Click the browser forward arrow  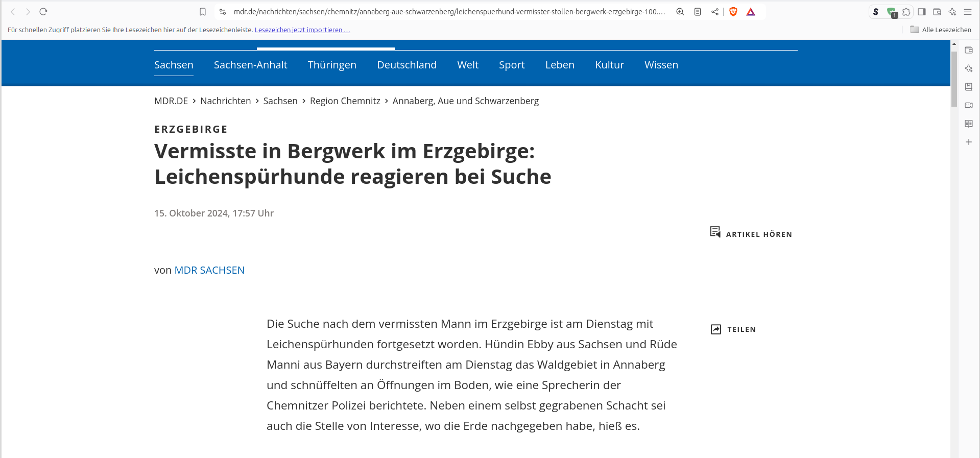tap(28, 12)
